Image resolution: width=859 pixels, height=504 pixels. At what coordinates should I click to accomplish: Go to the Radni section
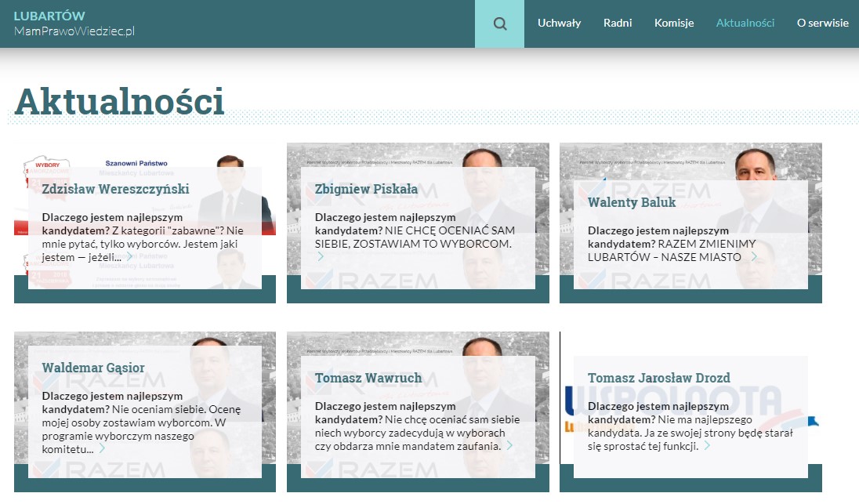(618, 23)
